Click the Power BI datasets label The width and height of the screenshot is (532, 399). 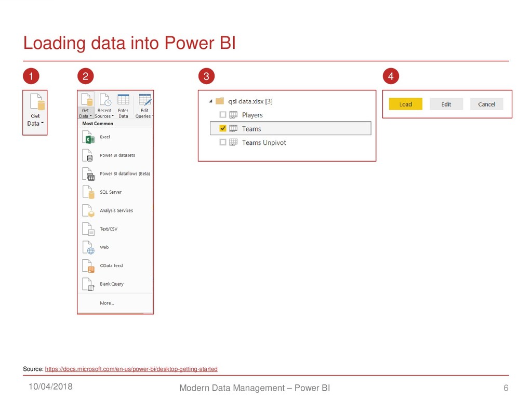point(117,155)
